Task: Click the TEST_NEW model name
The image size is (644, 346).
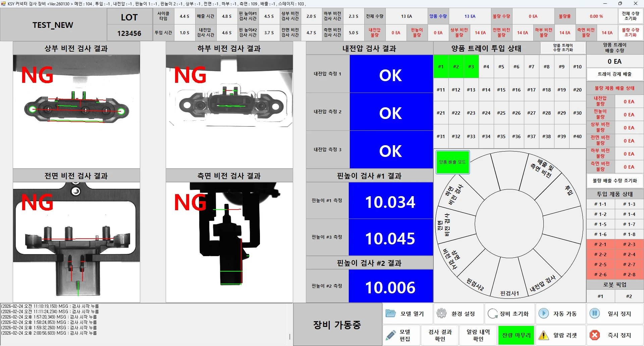Action: coord(53,25)
